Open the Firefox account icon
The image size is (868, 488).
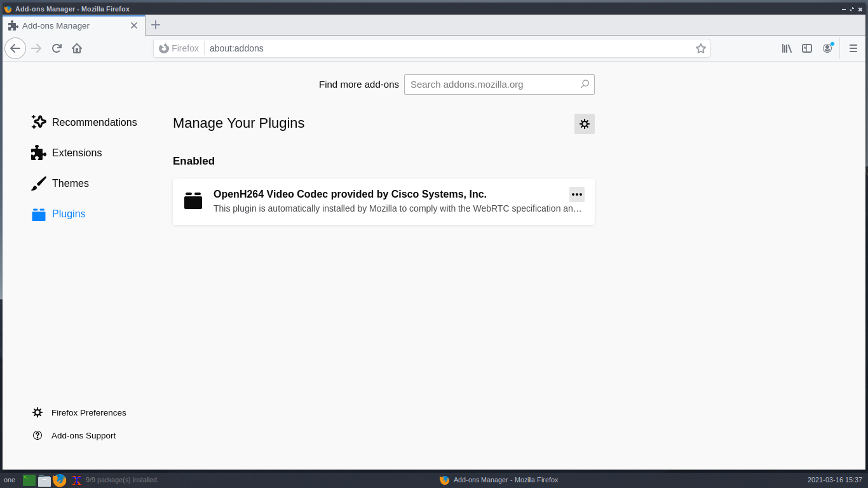point(827,48)
